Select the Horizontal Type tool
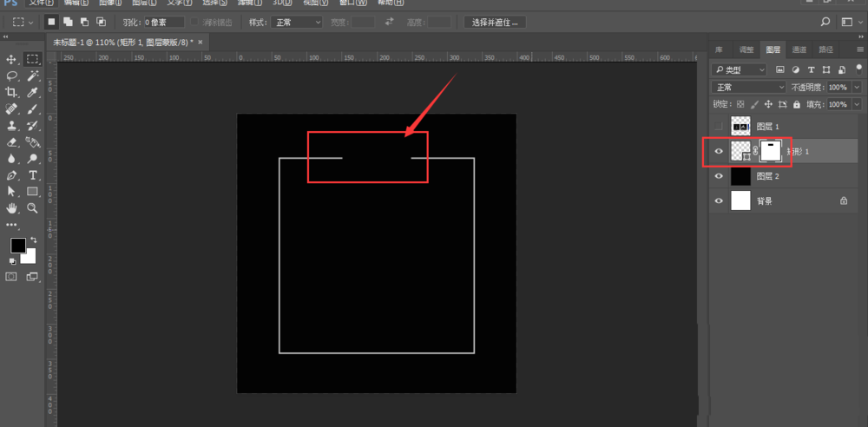The width and height of the screenshot is (868, 427). (32, 175)
